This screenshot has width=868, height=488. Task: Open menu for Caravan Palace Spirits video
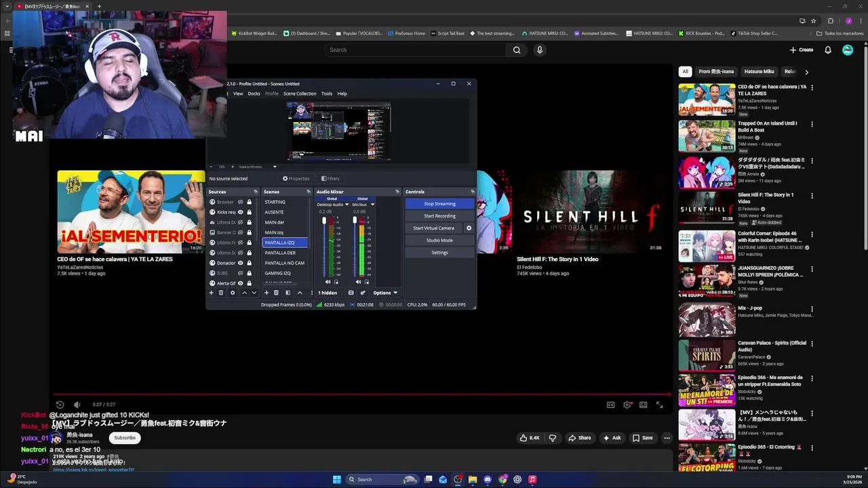[812, 344]
